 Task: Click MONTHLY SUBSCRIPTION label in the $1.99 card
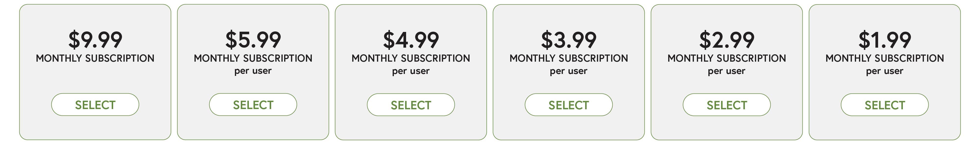tap(884, 58)
